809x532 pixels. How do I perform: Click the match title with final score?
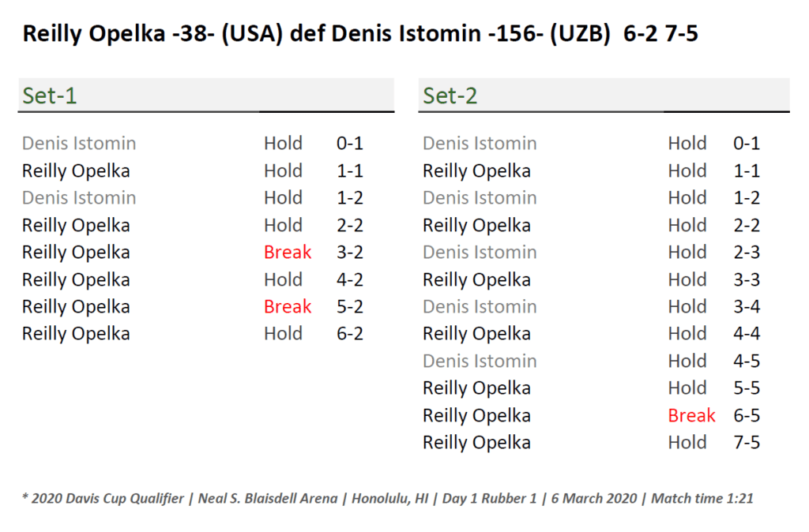(360, 35)
